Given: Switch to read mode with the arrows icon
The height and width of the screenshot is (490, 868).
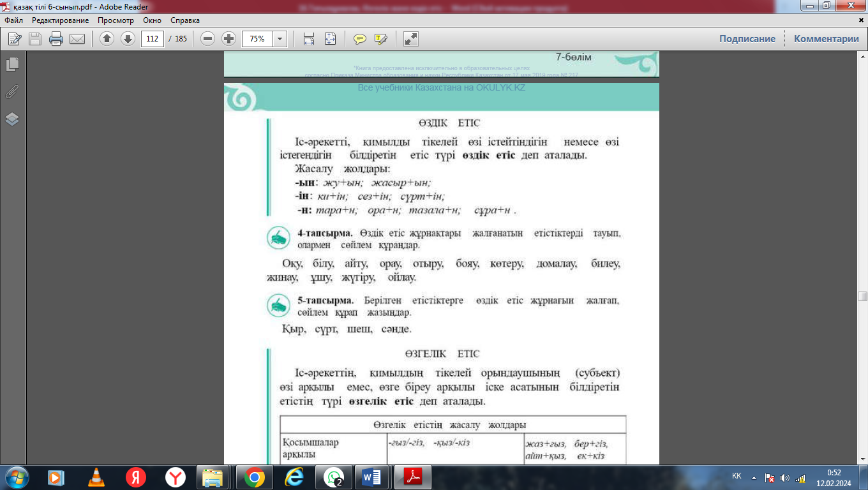Looking at the screenshot, I should (411, 39).
